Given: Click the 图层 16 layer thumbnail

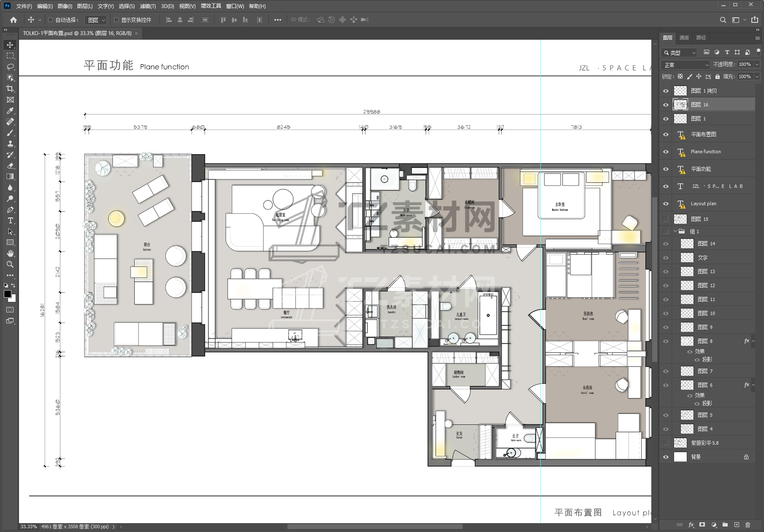Looking at the screenshot, I should click(x=680, y=105).
